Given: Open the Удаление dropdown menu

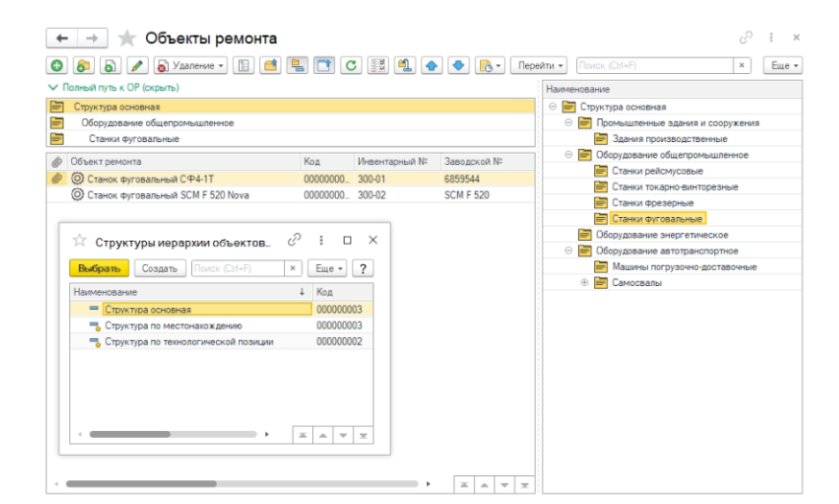Looking at the screenshot, I should coord(190,65).
